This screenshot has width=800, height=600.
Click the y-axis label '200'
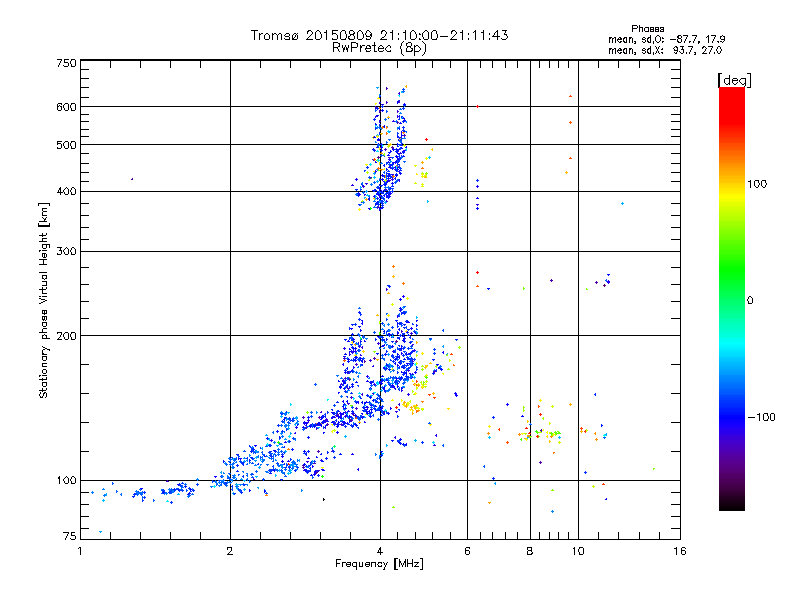coord(66,336)
